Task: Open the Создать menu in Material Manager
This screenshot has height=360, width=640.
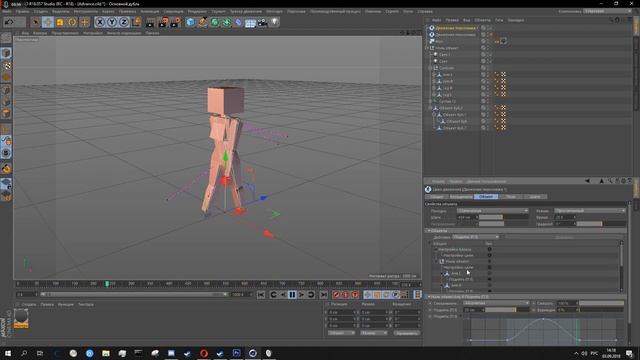Action: click(29, 304)
